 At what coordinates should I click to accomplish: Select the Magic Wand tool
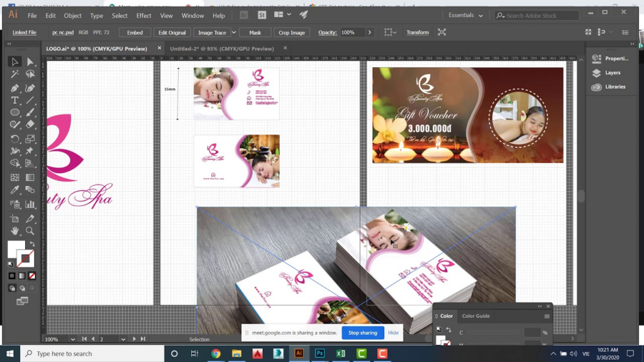click(x=15, y=74)
